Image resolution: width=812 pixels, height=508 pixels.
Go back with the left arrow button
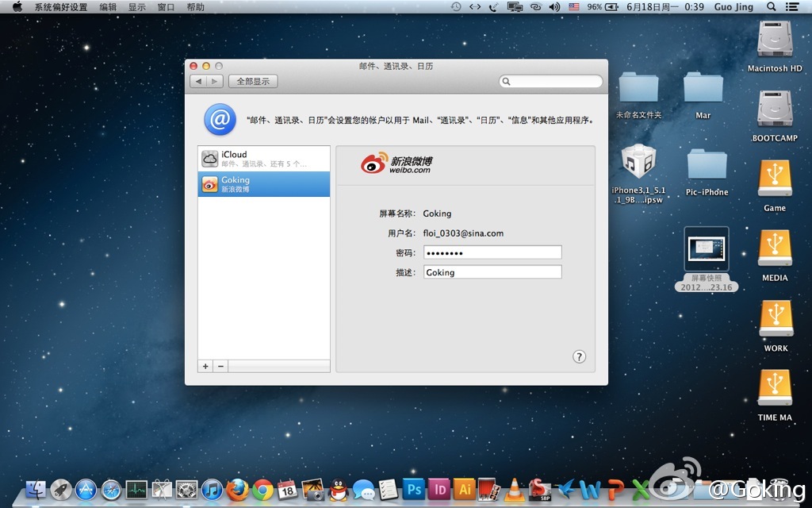point(198,82)
